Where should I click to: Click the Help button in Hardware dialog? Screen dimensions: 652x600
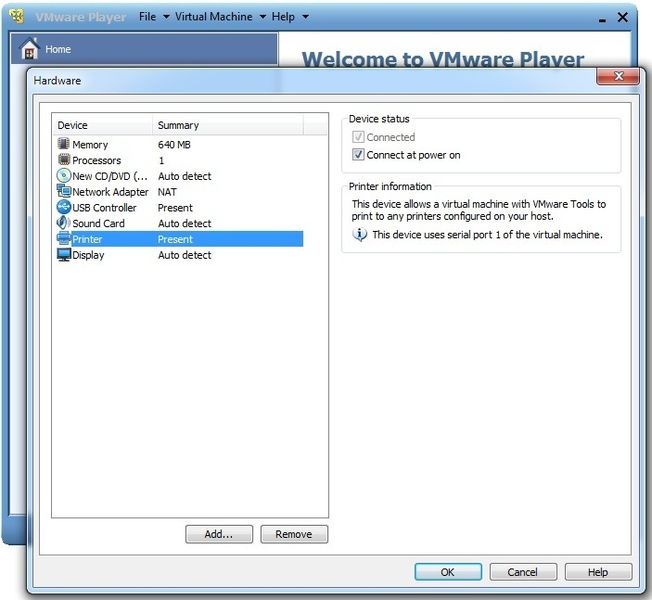(598, 572)
